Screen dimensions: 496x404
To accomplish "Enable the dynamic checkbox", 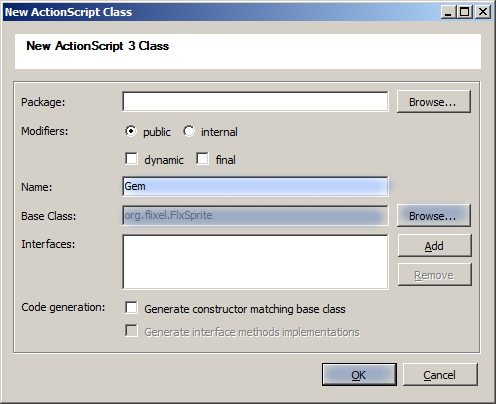I will click(131, 159).
